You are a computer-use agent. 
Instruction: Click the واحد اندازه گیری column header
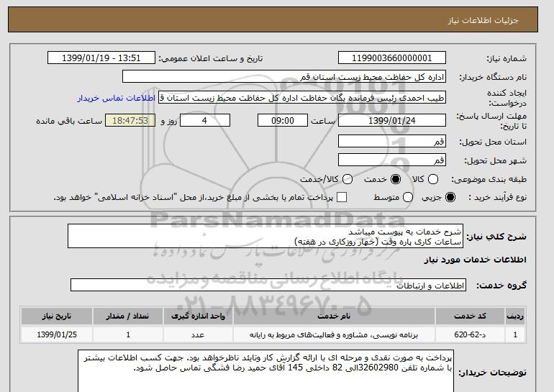coord(198,316)
